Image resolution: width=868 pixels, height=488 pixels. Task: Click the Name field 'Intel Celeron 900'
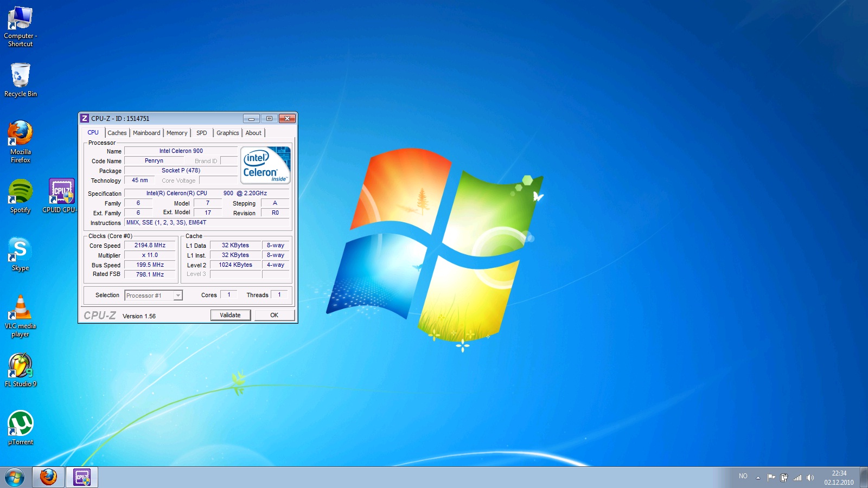pyautogui.click(x=181, y=151)
